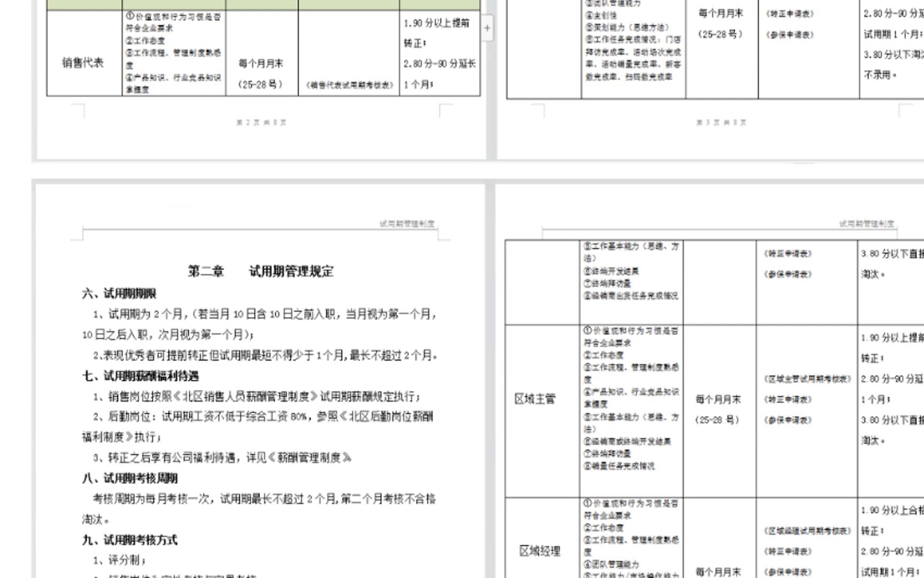Image resolution: width=924 pixels, height=578 pixels.
Task: Click the line starting 2、后勤岗位：试用期工资
Action: [263, 417]
